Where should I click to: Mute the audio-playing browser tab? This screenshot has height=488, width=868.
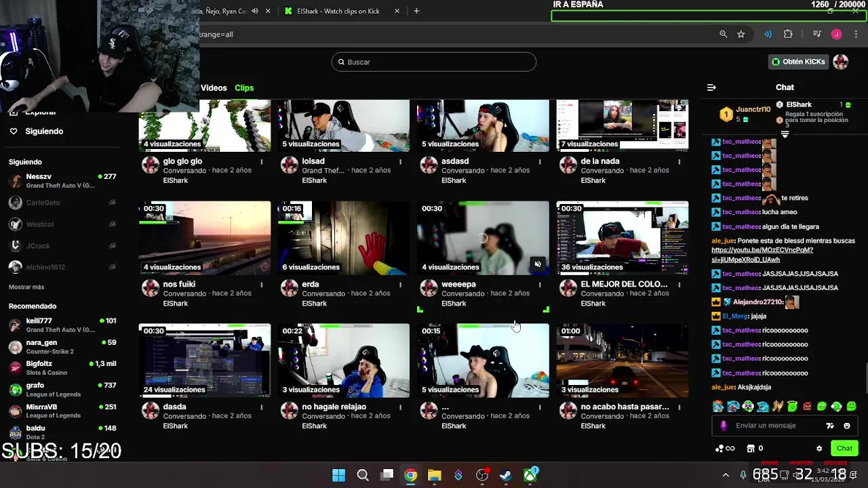pyautogui.click(x=254, y=11)
